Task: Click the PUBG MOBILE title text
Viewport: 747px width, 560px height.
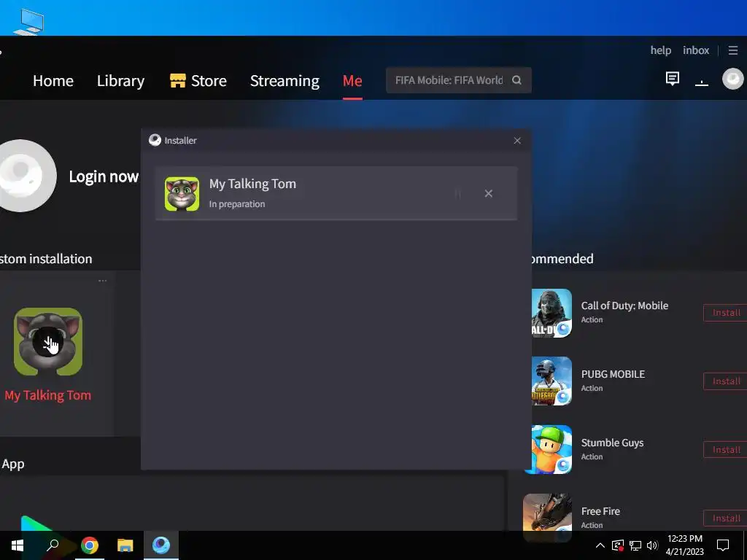Action: 613,374
